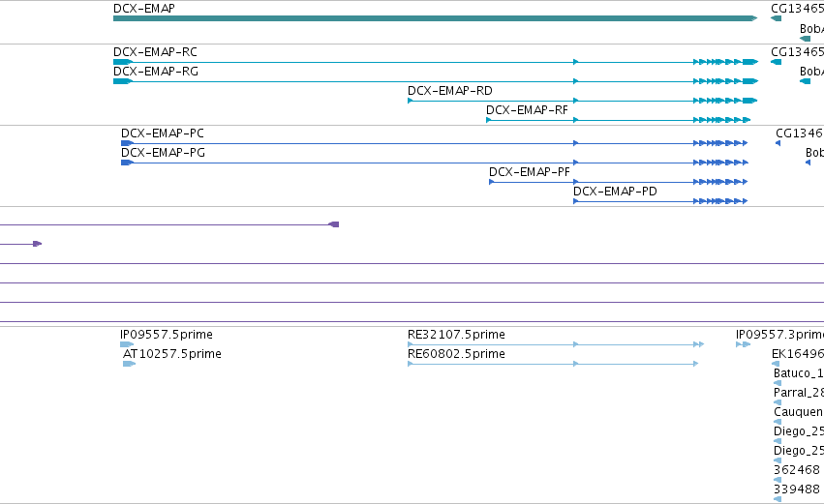This screenshot has height=504, width=824.
Task: Click the 339488 feature label
Action: 797,489
